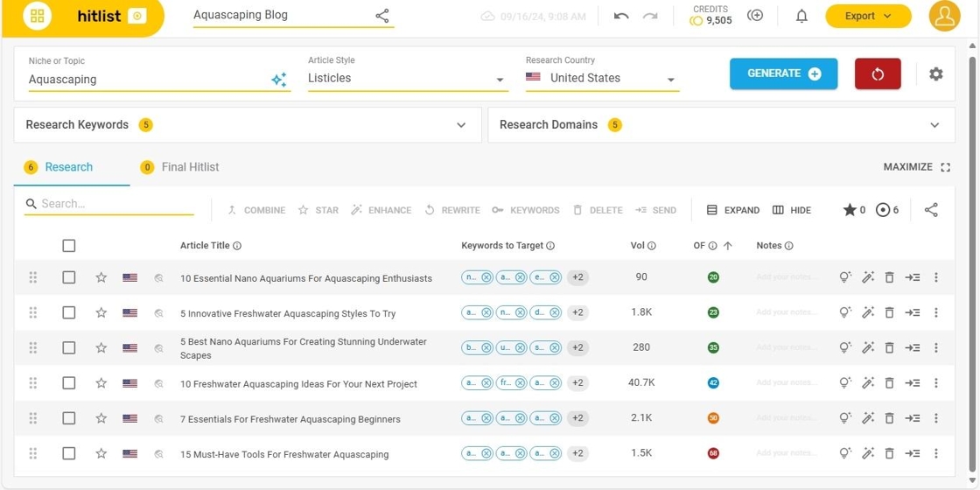Star the 5 Innovative Freshwater Aquascaping Styles row
This screenshot has height=490, width=980.
tap(101, 312)
